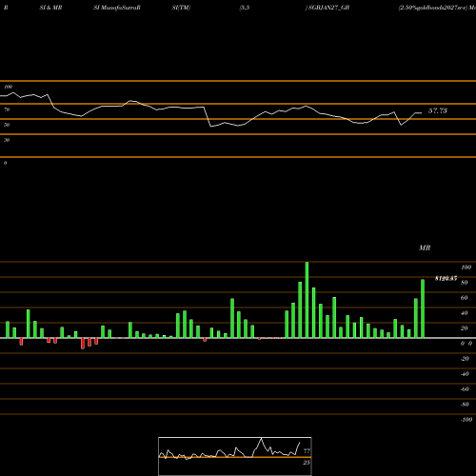Click the tallest green MR bar
The image size is (476, 476).
(x=307, y=300)
